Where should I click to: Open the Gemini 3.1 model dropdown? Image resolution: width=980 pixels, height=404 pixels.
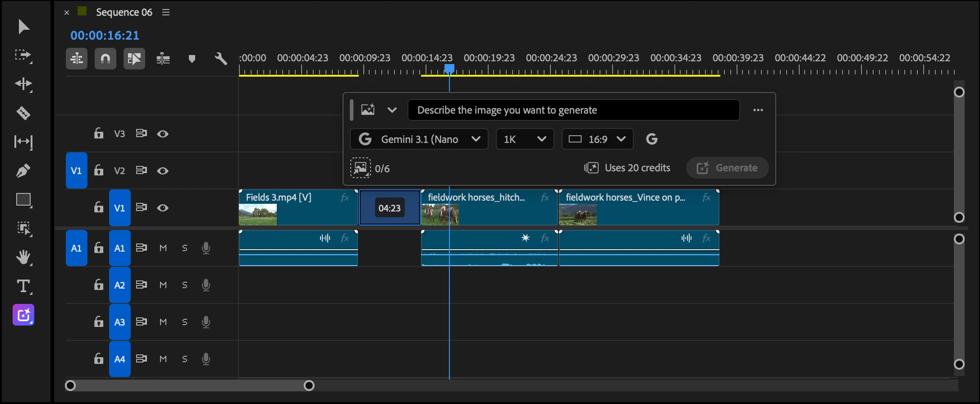[x=419, y=139]
